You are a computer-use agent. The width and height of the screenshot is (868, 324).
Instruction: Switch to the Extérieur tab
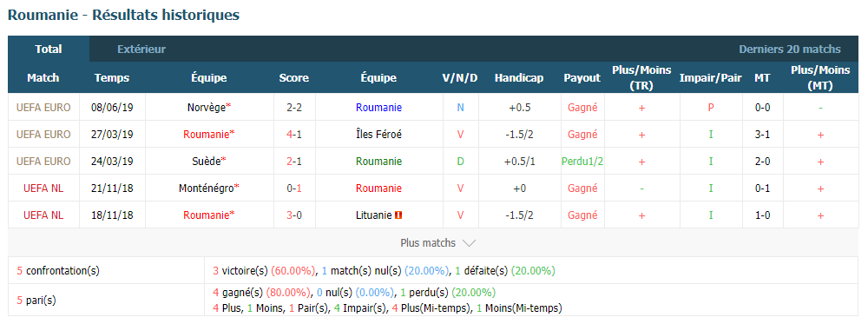tap(141, 50)
